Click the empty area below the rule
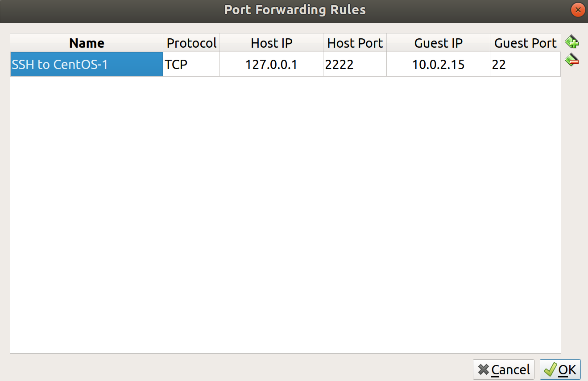The image size is (588, 381). pyautogui.click(x=286, y=215)
